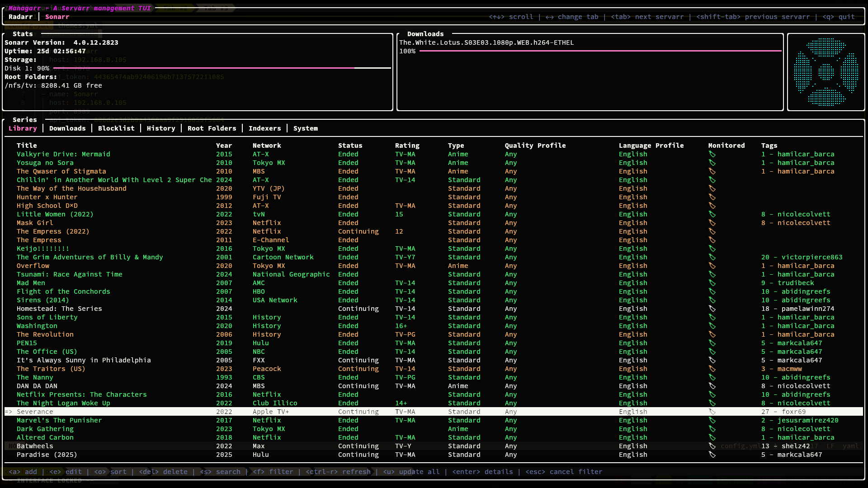
Task: Click the monitored tag icon for Severance
Action: click(712, 412)
